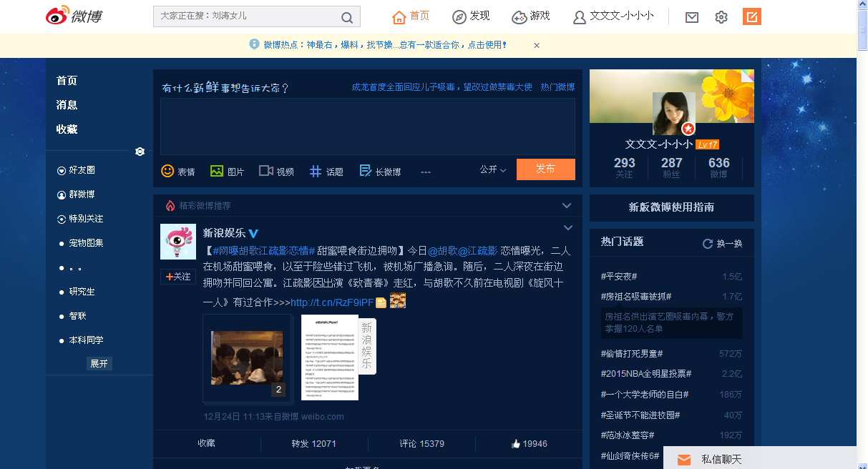Go to 首页 tab in top navigation
Viewport: 868px width, 469px height.
411,16
